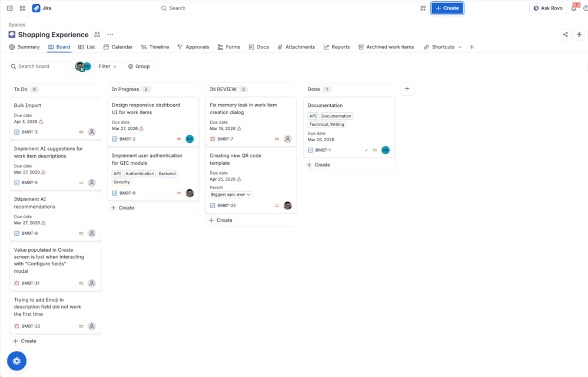Focus the Search board field
Screen dimensions: 588x377
point(40,66)
